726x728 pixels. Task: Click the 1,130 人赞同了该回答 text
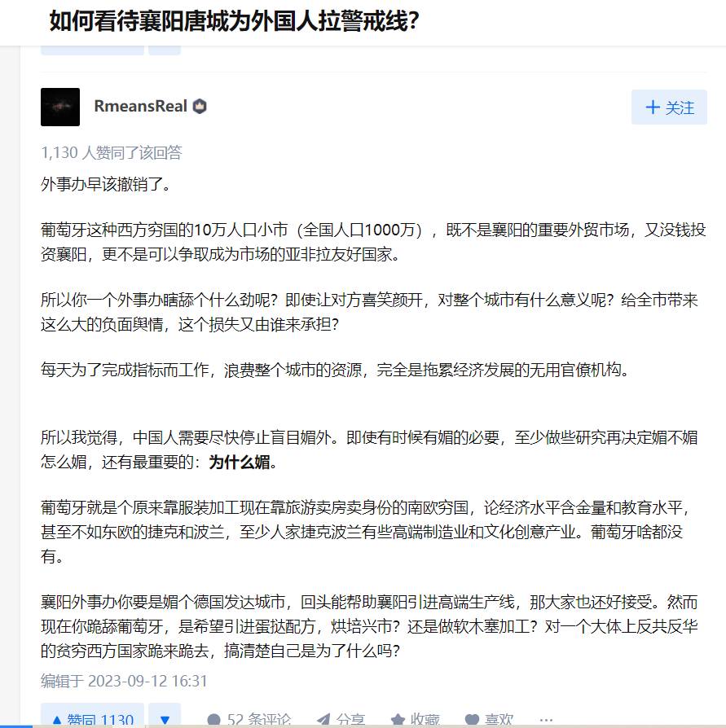tap(112, 153)
